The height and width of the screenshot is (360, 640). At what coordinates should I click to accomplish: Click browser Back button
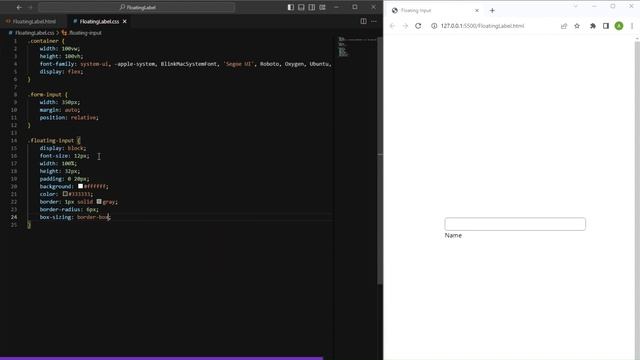click(x=392, y=26)
